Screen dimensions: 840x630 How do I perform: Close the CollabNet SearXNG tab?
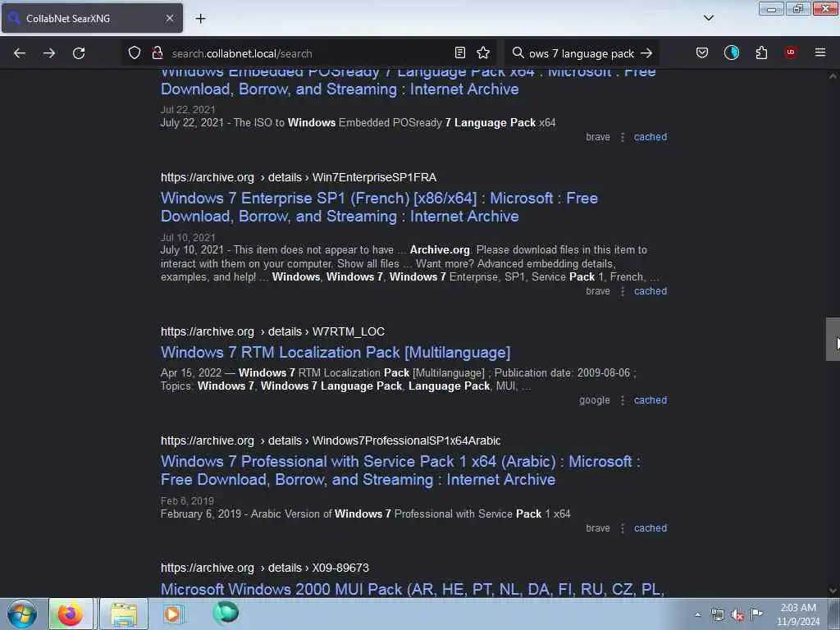click(170, 18)
